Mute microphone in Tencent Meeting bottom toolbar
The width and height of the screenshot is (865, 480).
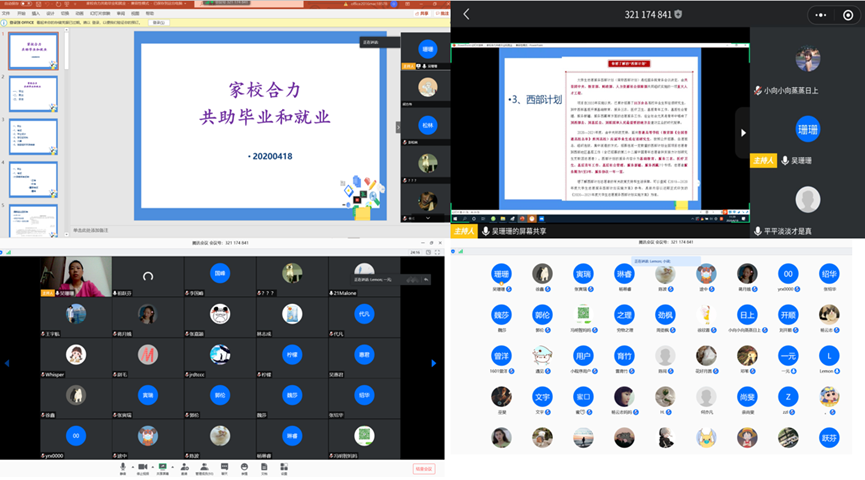[x=123, y=469]
